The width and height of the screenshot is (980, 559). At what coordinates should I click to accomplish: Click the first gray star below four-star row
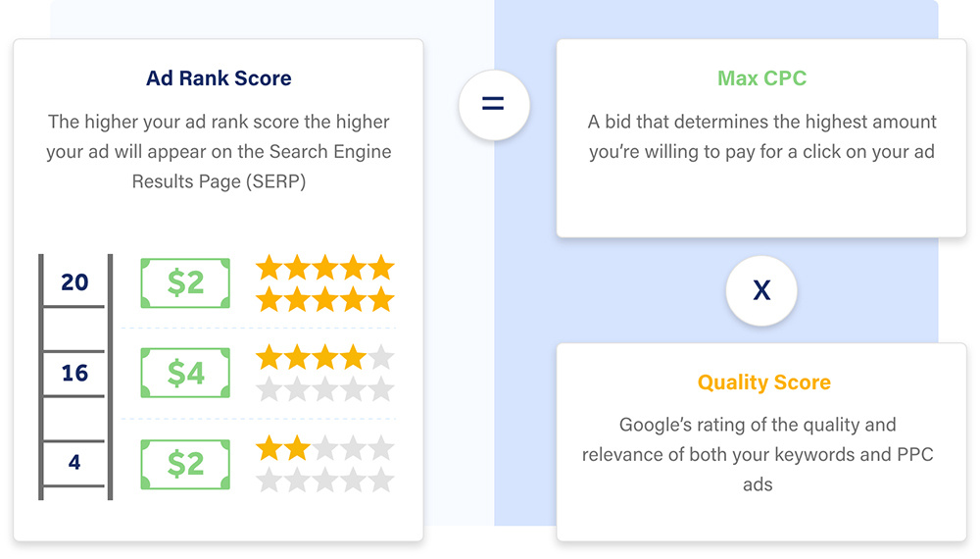pyautogui.click(x=269, y=389)
